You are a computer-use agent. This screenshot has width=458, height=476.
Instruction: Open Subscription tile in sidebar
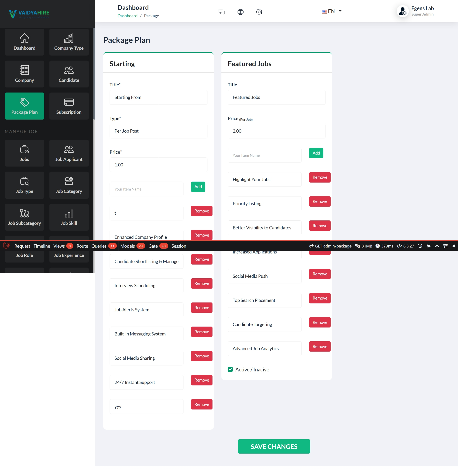(69, 106)
